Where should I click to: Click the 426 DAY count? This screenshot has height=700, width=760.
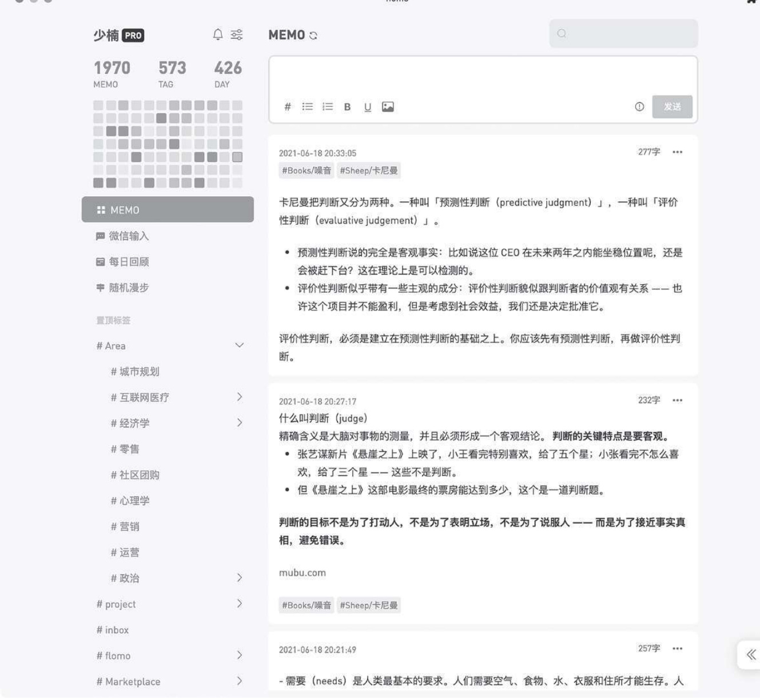point(228,74)
